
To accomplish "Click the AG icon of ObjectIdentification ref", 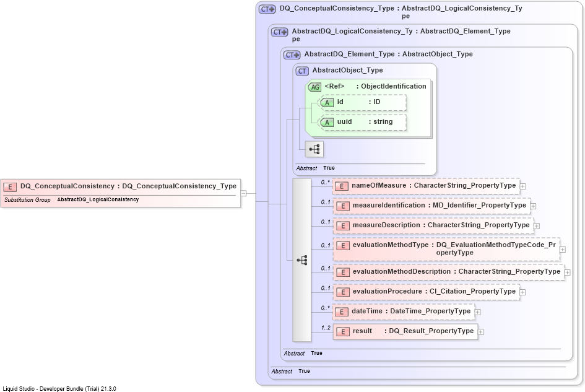I will 315,87.
